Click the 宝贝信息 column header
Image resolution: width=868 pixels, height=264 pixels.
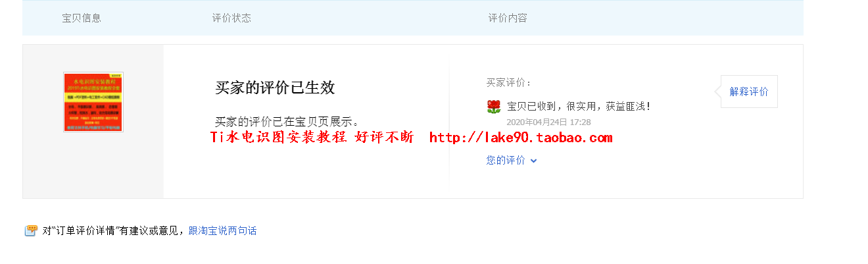point(82,18)
